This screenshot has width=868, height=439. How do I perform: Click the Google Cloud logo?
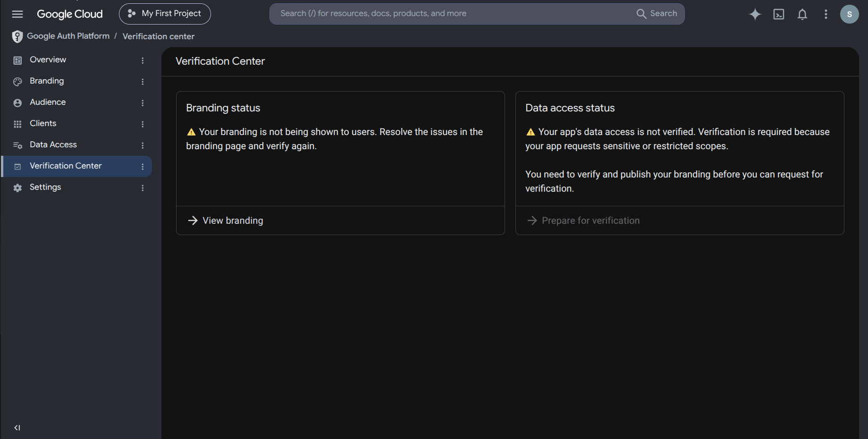click(x=70, y=14)
